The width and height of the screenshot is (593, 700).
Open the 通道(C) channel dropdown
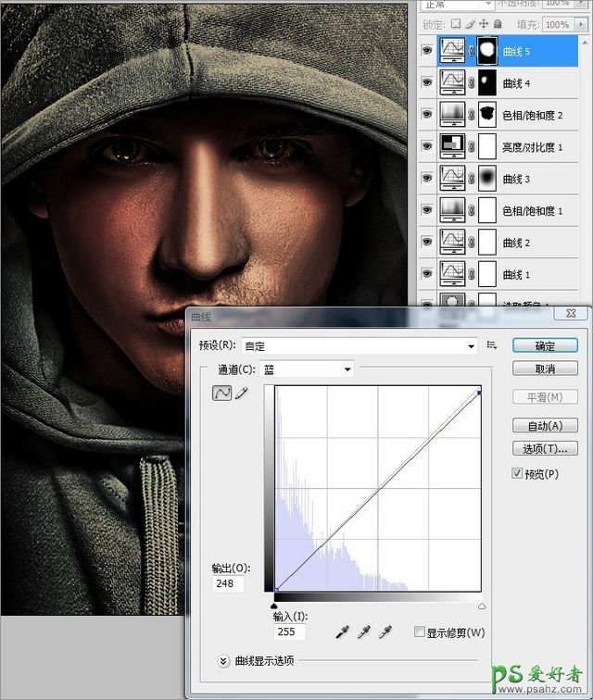[x=307, y=369]
